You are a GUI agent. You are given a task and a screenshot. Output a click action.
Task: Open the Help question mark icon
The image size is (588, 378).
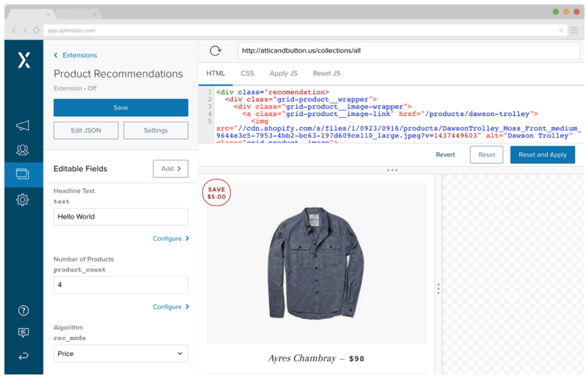tap(23, 310)
